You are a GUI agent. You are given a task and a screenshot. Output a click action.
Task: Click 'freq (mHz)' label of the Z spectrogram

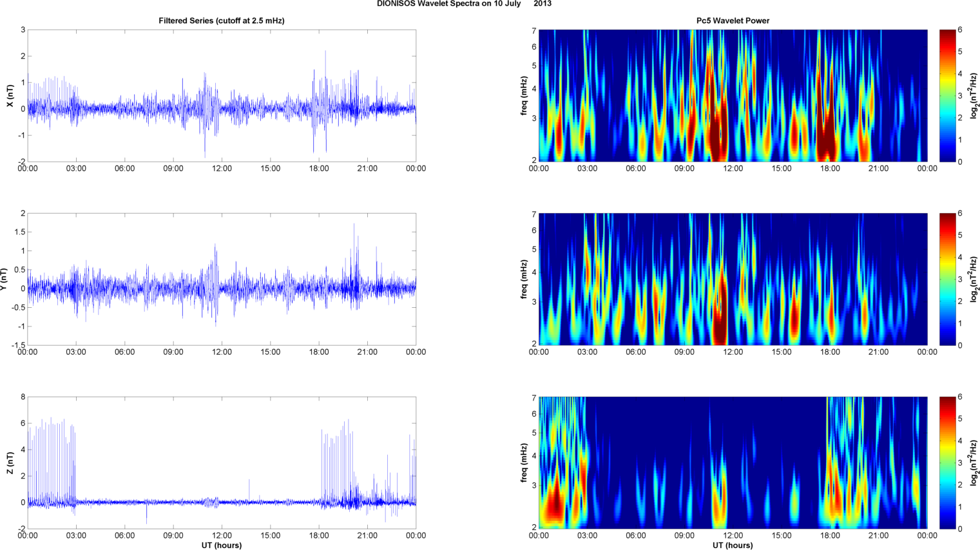(x=524, y=463)
